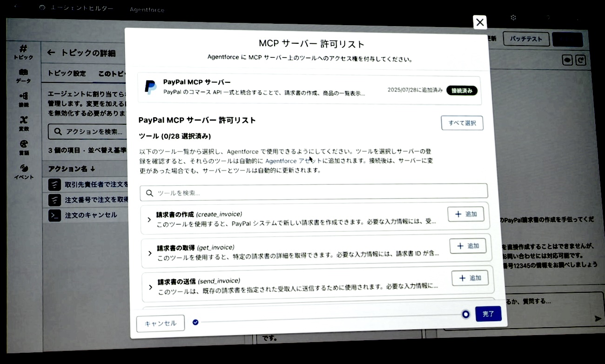The width and height of the screenshot is (605, 364).
Task: Expand the 請求書の送信 (send_invoice) tool
Action: pos(150,287)
